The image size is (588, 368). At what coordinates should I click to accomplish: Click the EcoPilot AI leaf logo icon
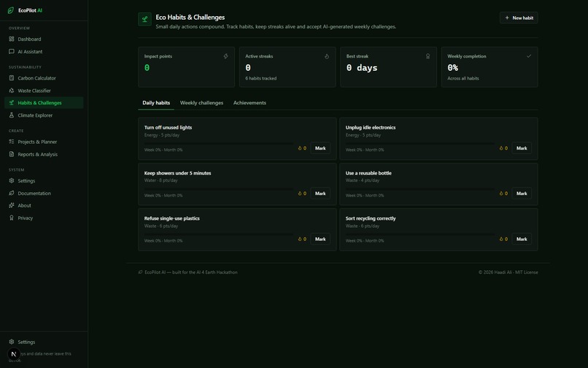tap(11, 10)
